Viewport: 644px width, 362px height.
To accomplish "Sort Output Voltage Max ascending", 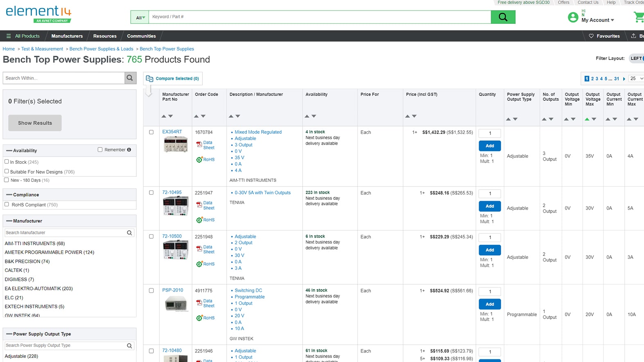I will click(x=587, y=119).
